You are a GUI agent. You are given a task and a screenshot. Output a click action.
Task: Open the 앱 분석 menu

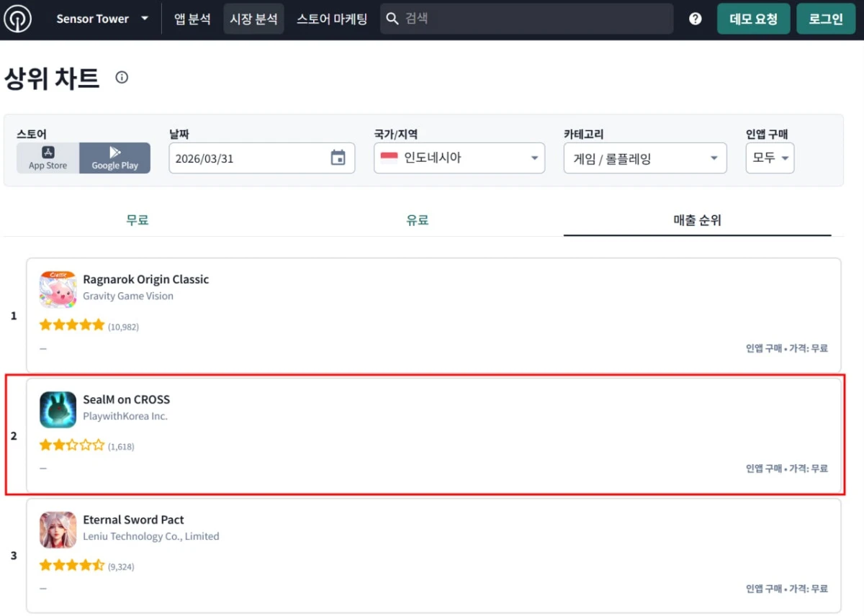pyautogui.click(x=192, y=19)
